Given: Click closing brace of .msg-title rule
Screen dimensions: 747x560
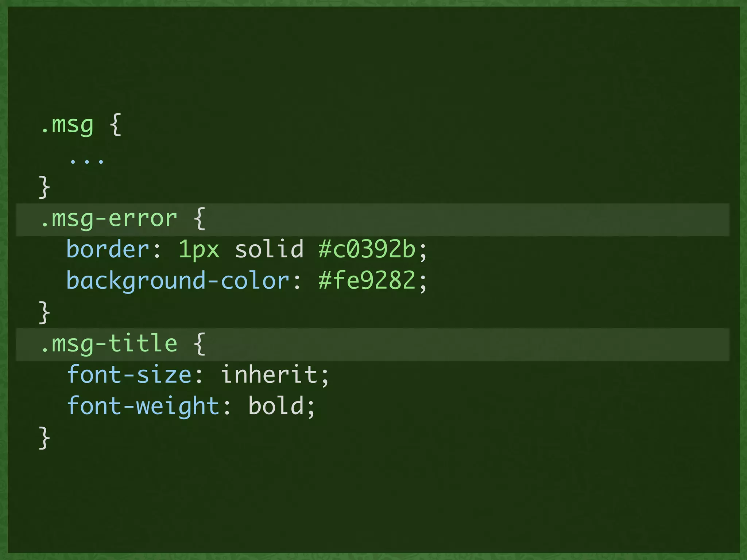Looking at the screenshot, I should tap(44, 437).
